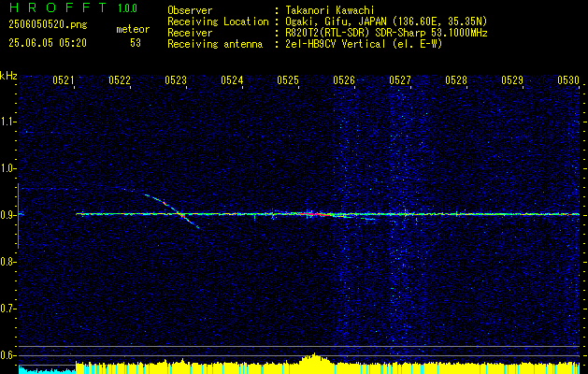Click the 0523 time marker

pos(176,79)
